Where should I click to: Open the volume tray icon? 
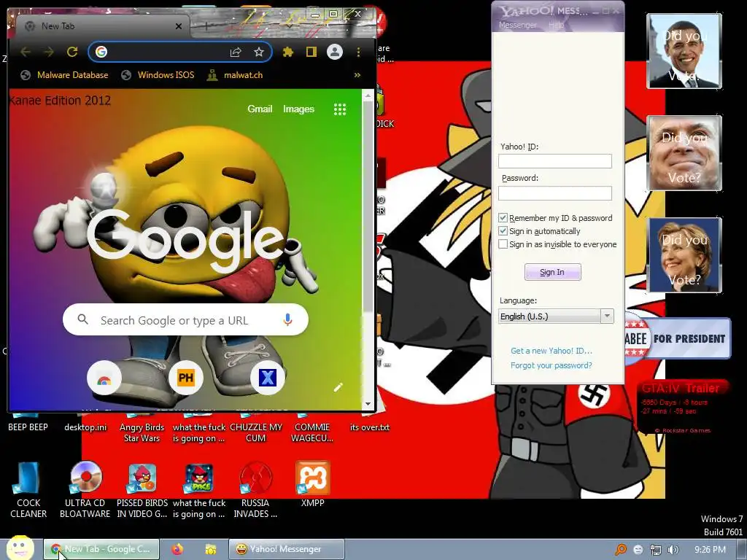pyautogui.click(x=673, y=550)
